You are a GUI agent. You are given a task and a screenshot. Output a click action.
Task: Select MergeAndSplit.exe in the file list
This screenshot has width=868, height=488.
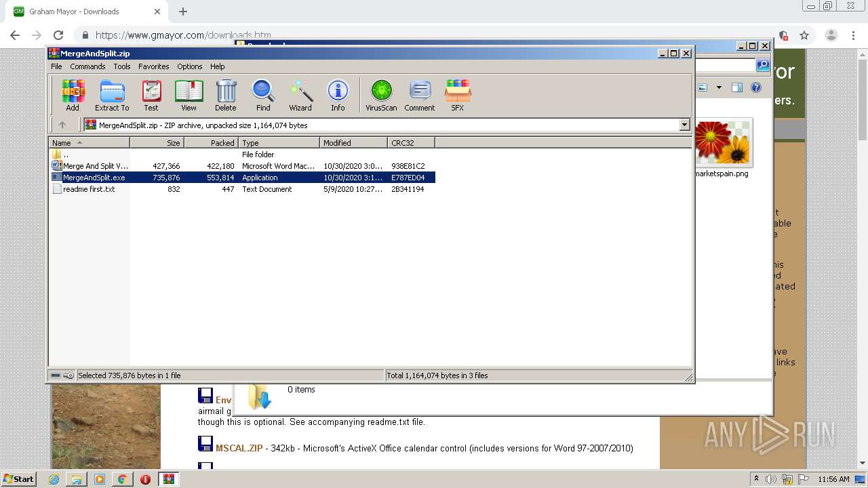tap(242, 178)
